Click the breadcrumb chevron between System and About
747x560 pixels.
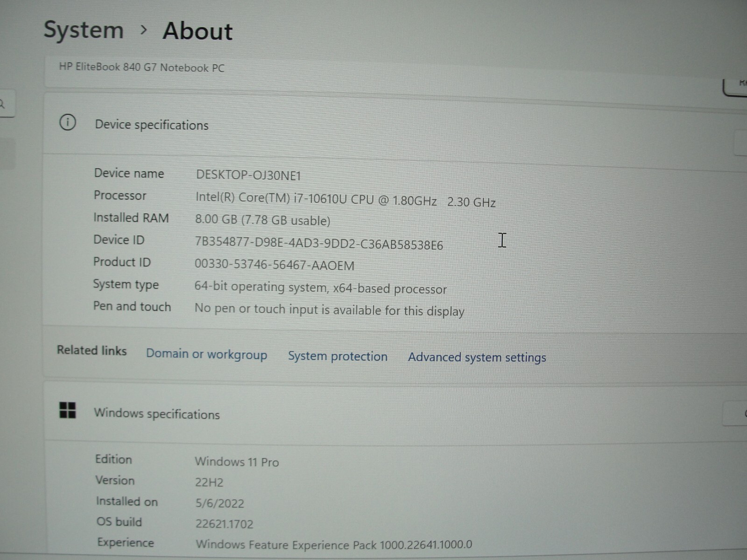(x=144, y=30)
